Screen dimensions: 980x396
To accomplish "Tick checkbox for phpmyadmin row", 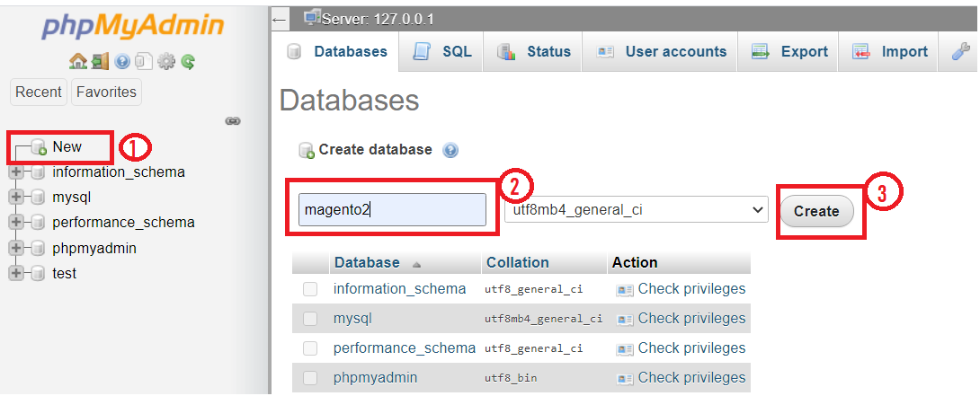I will (310, 378).
